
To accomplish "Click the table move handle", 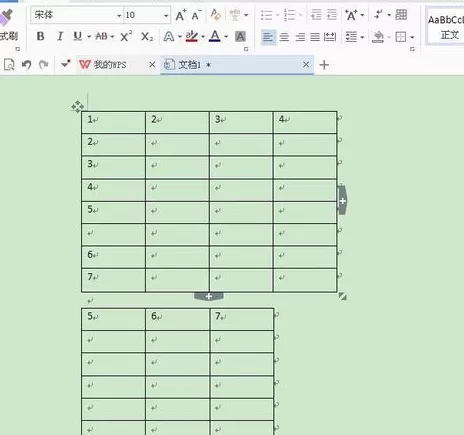I will [x=78, y=107].
